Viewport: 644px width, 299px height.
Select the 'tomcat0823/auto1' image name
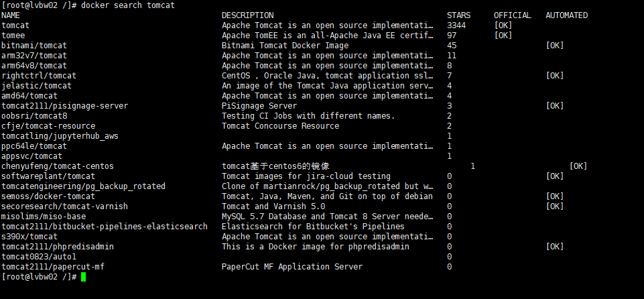(39, 257)
